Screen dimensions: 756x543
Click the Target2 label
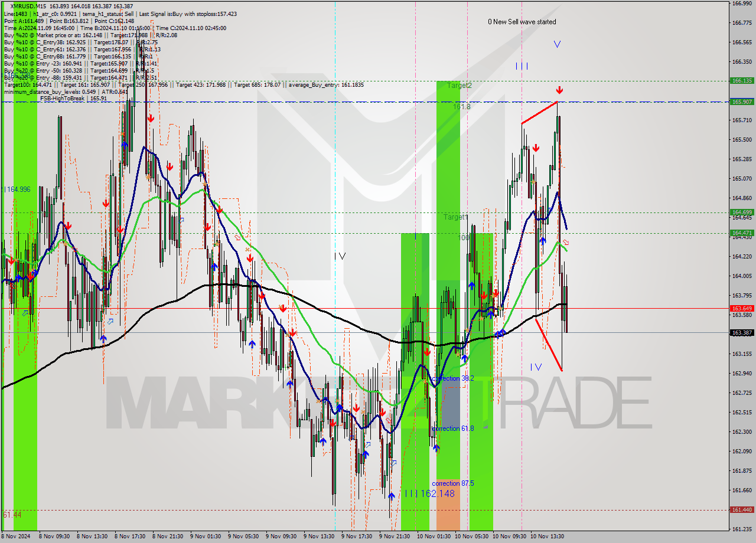click(x=459, y=86)
